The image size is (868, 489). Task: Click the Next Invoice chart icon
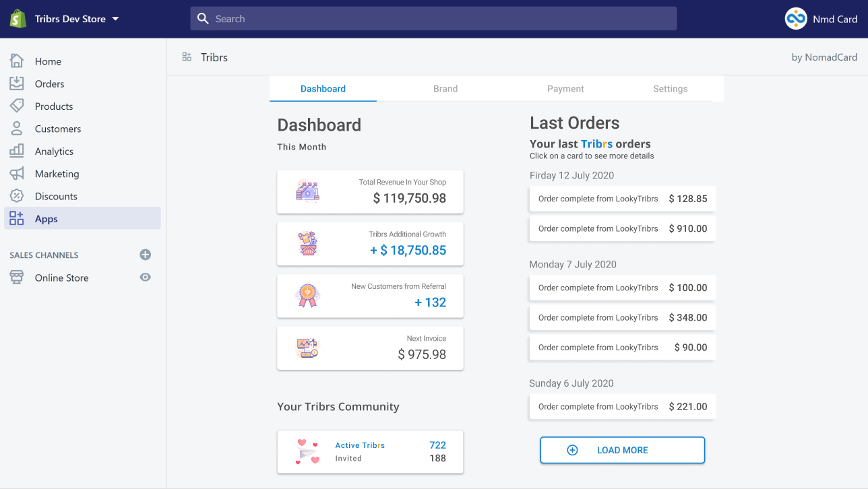click(x=307, y=348)
